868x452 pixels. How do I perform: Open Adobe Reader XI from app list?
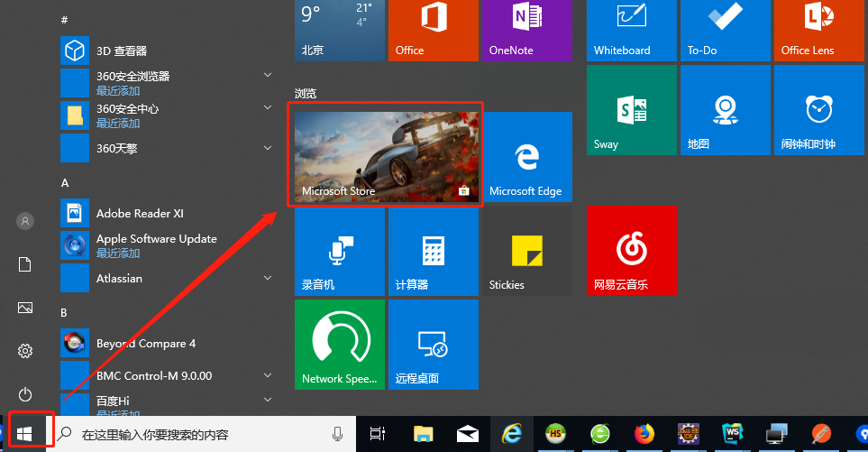140,214
